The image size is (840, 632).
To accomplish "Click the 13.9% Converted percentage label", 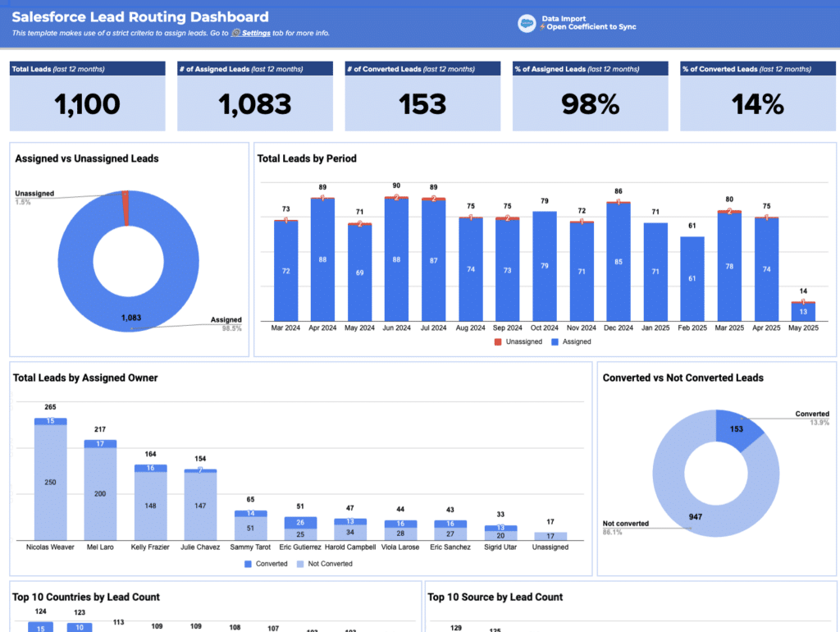I will [819, 423].
